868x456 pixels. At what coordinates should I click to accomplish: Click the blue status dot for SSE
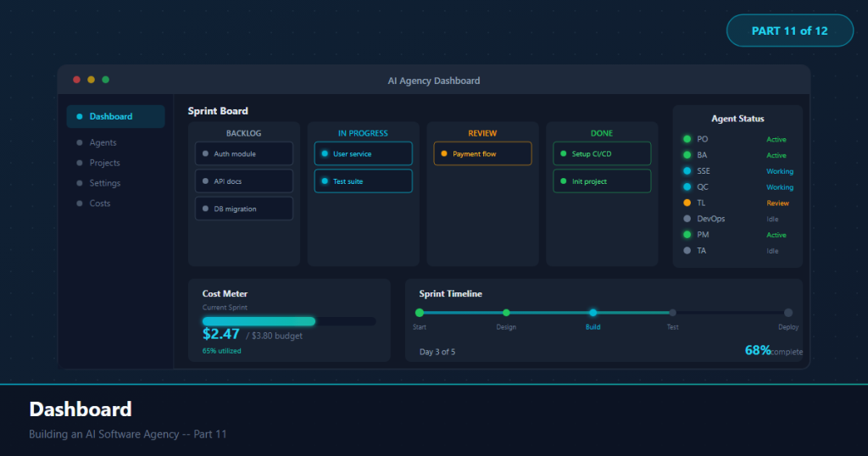click(x=687, y=171)
